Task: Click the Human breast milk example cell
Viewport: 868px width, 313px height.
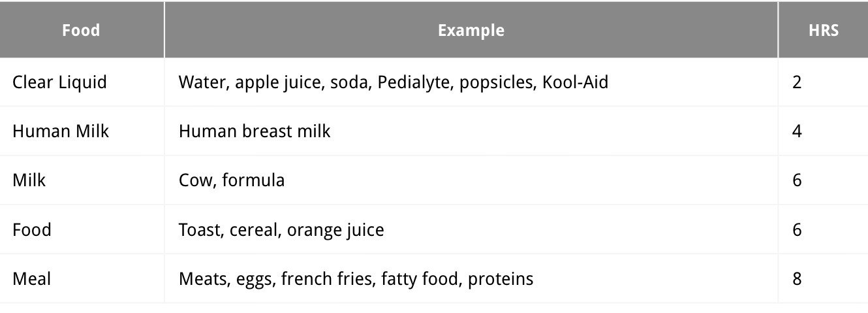Action: [x=255, y=131]
